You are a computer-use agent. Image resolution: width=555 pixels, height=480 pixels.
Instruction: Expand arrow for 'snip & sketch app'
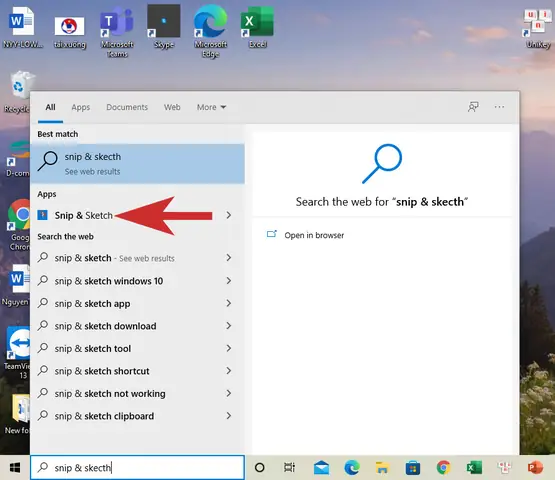229,303
